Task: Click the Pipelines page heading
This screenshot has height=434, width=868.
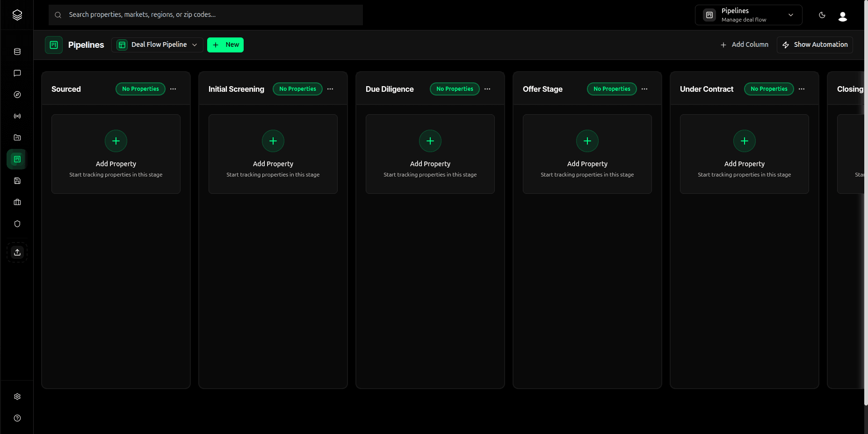Action: 86,45
